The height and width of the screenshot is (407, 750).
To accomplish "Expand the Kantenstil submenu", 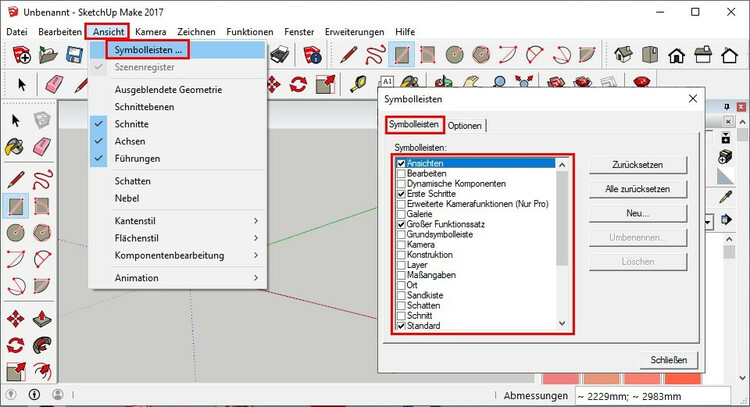I will 177,221.
